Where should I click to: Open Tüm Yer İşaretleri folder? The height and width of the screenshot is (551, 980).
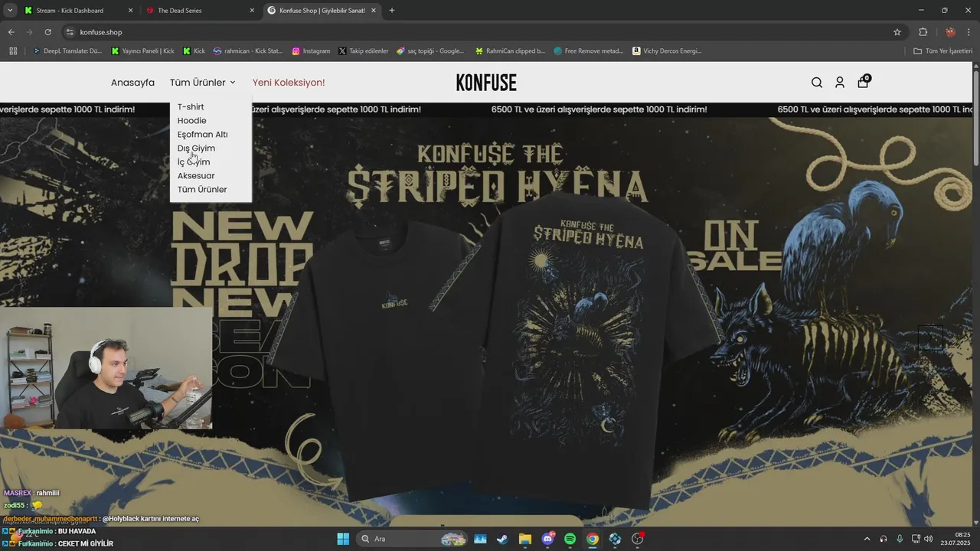944,51
